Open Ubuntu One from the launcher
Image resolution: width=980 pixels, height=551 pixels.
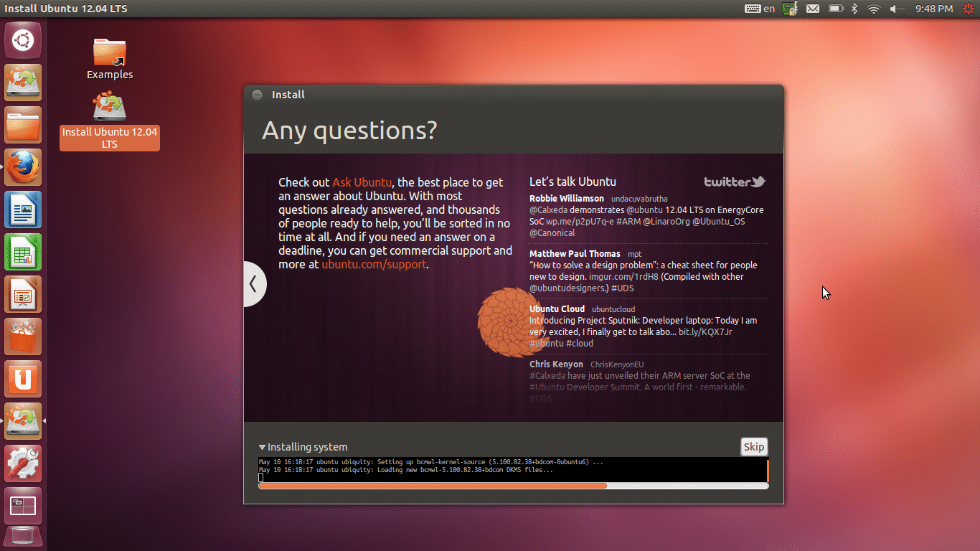tap(24, 379)
